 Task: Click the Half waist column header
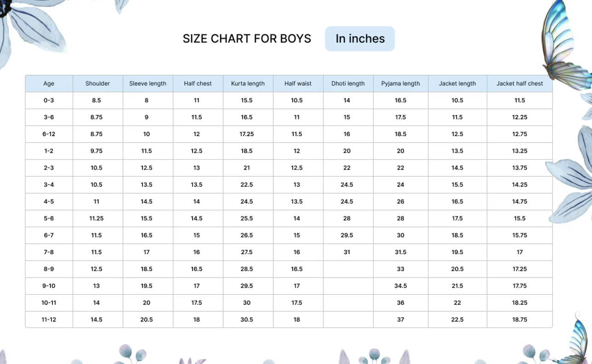298,84
